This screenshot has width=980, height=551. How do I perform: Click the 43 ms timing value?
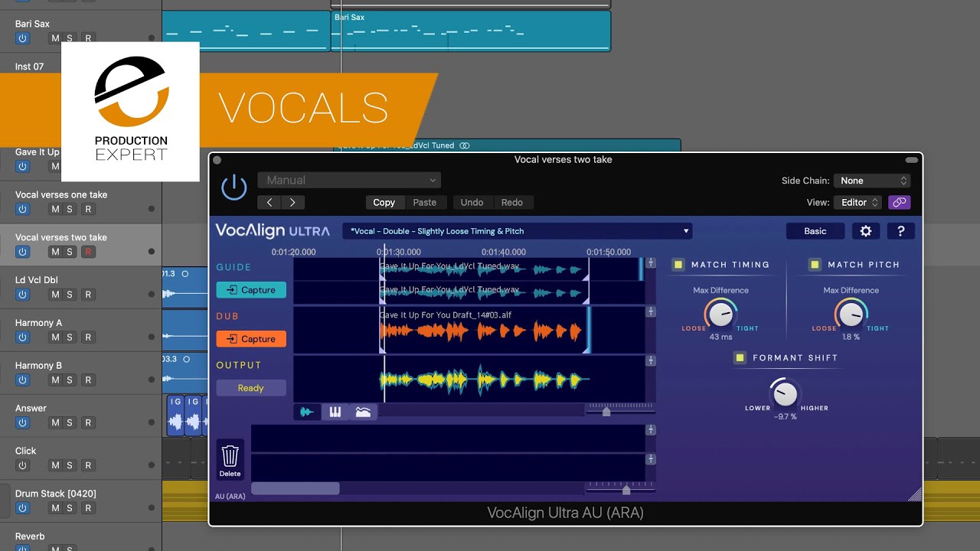coord(720,337)
